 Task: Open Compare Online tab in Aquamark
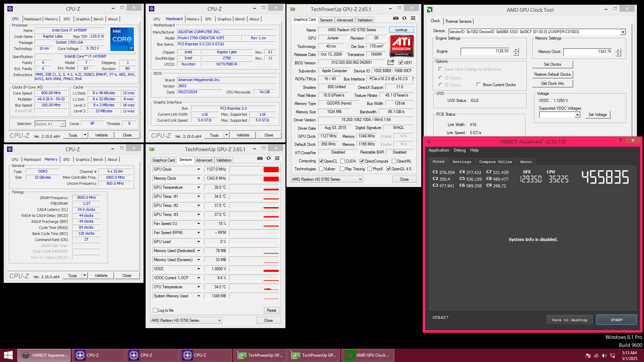(495, 162)
